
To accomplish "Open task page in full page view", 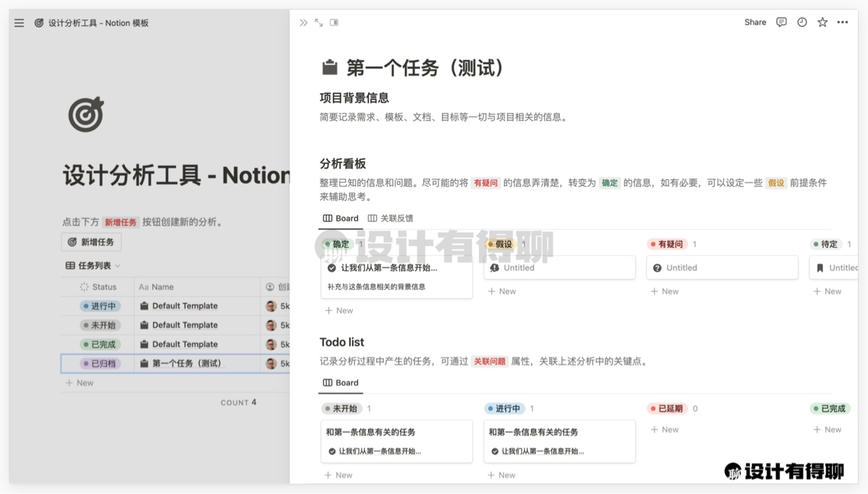I will (x=319, y=22).
